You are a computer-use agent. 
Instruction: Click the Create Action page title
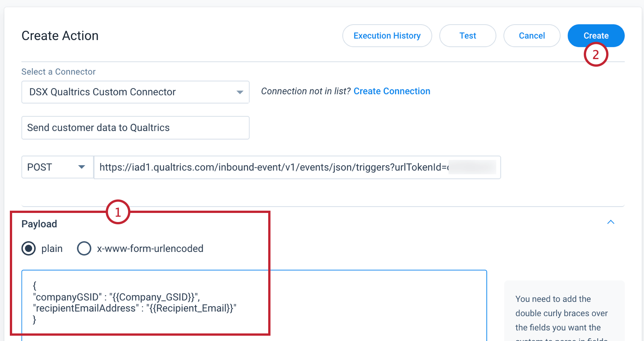pos(60,35)
